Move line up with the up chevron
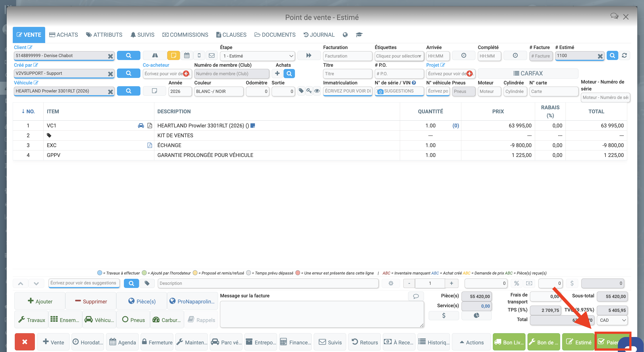The height and width of the screenshot is (352, 644). [x=21, y=283]
